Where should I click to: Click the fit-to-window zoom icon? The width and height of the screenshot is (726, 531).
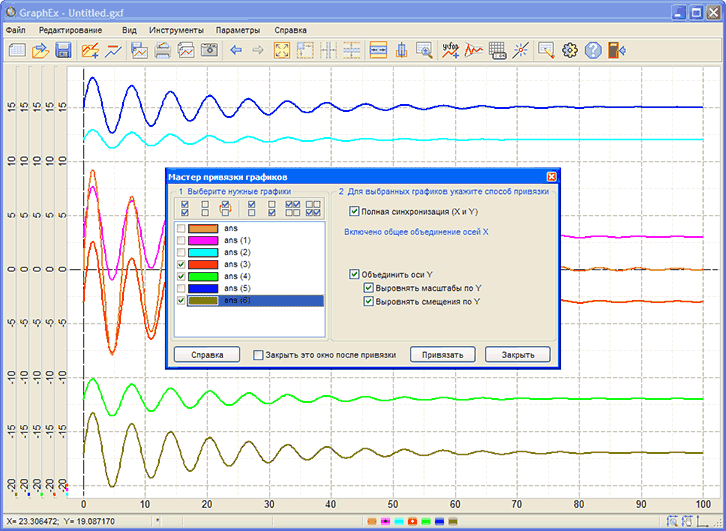(282, 50)
